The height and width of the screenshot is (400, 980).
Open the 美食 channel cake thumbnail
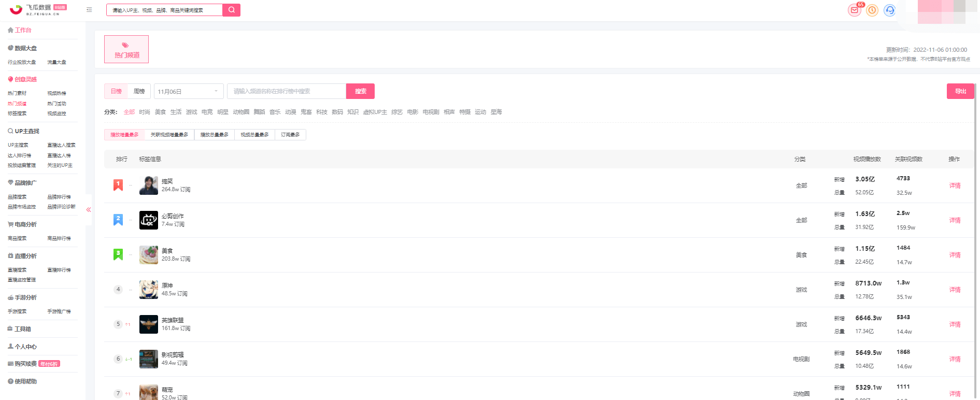coord(149,255)
